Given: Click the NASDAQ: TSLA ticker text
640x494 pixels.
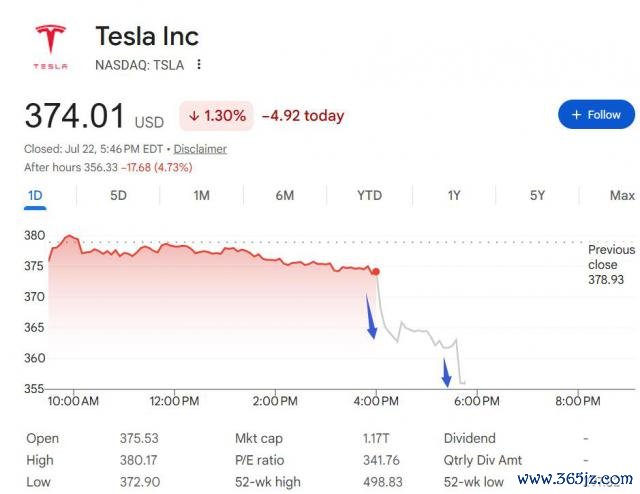Looking at the screenshot, I should [x=140, y=65].
